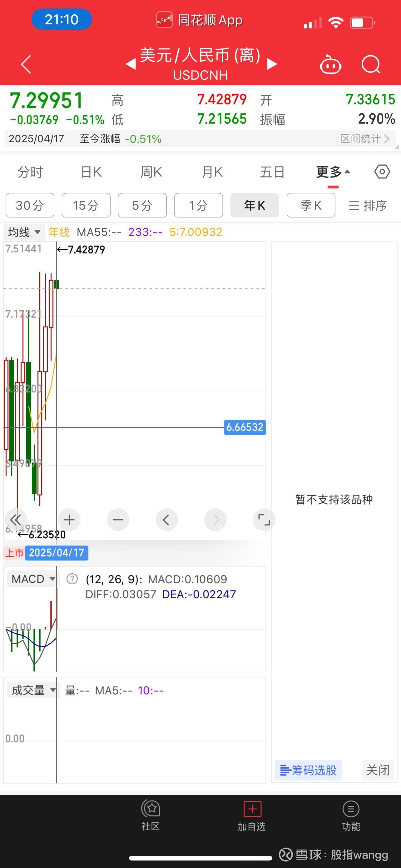Select the 月K monthly chart tab
This screenshot has width=401, height=868.
pyautogui.click(x=212, y=172)
